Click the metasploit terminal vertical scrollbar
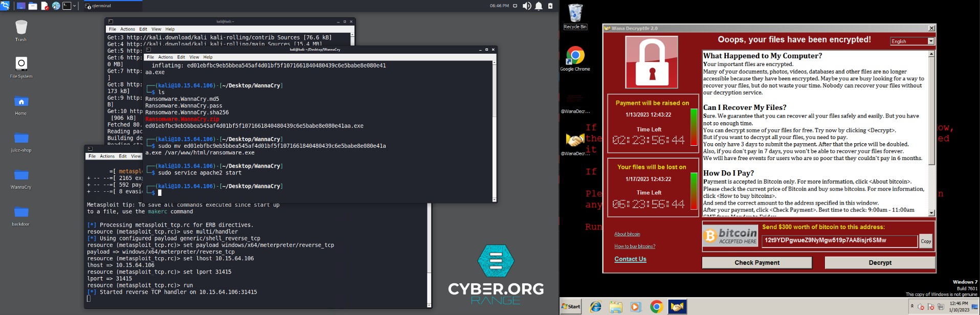The height and width of the screenshot is (315, 980). click(429, 256)
